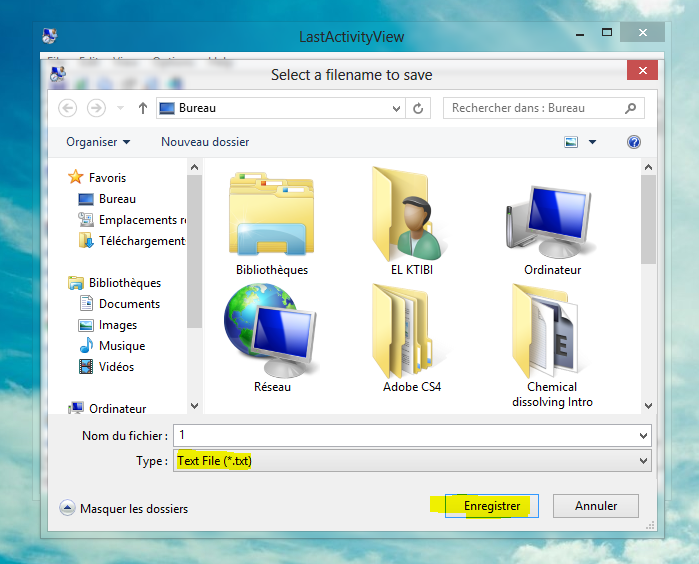The width and height of the screenshot is (699, 564).
Task: Click the Enregistrer button
Action: (492, 506)
